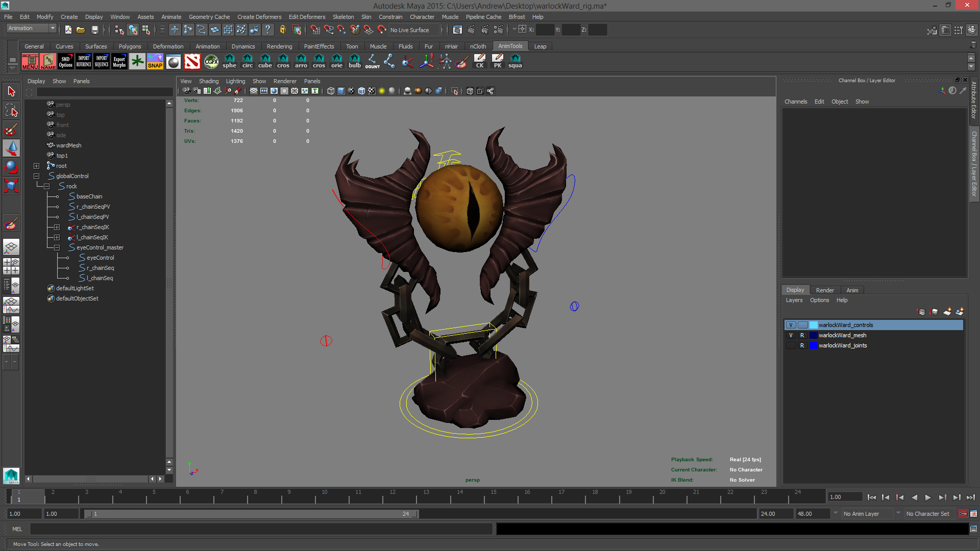Screen dimensions: 980x551
Task: Toggle visibility box of warlockWard_joints layer
Action: coord(791,345)
